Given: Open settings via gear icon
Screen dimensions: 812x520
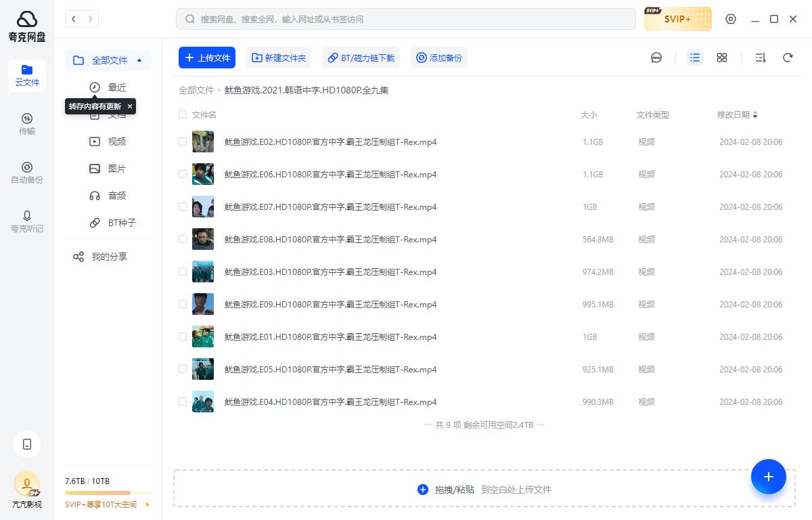Looking at the screenshot, I should [731, 19].
